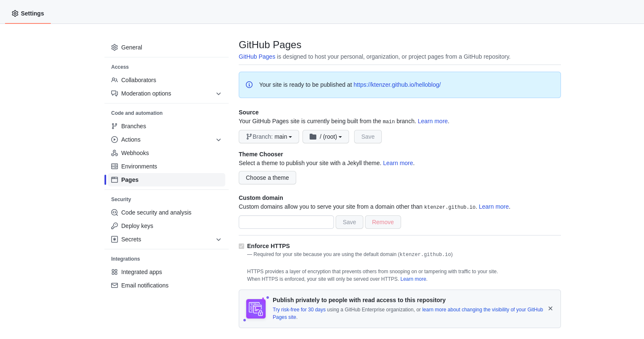Click GitHub Pages link in description

point(257,57)
